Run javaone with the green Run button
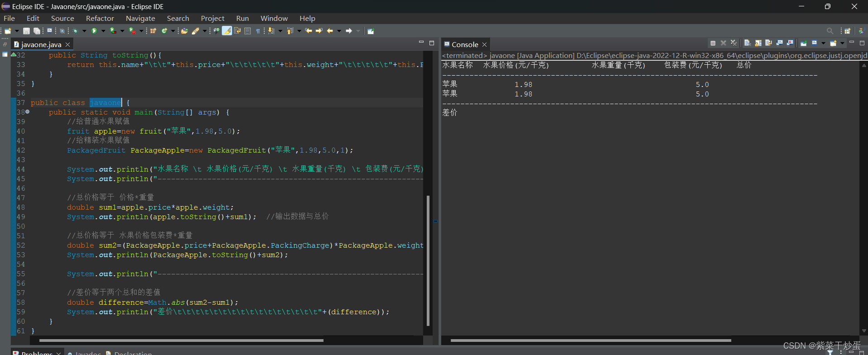 [x=94, y=31]
